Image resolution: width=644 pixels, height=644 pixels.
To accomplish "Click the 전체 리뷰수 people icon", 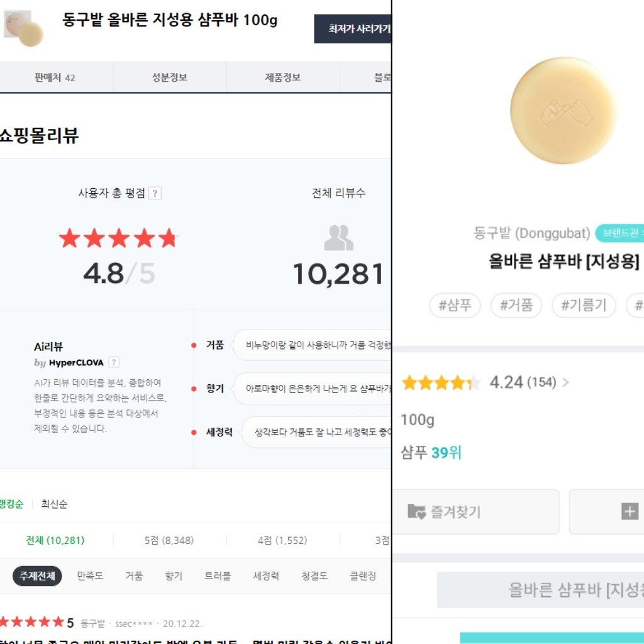I will pyautogui.click(x=338, y=238).
